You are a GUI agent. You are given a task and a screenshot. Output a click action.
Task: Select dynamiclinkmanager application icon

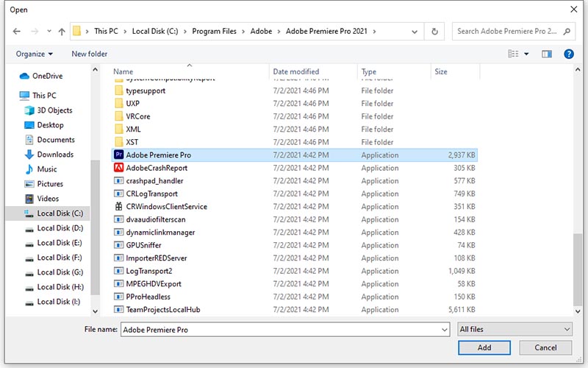[119, 233]
